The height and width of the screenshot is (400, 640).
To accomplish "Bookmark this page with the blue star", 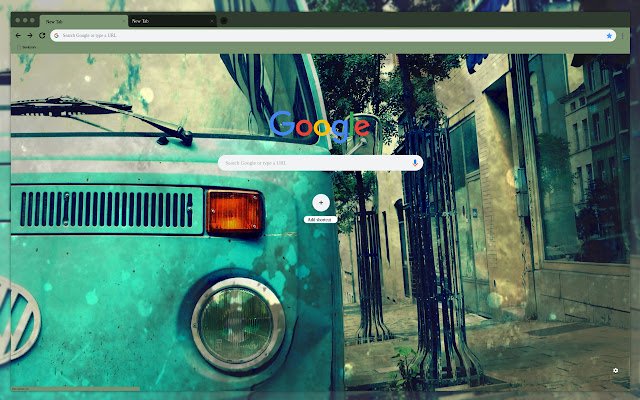I will pos(609,36).
